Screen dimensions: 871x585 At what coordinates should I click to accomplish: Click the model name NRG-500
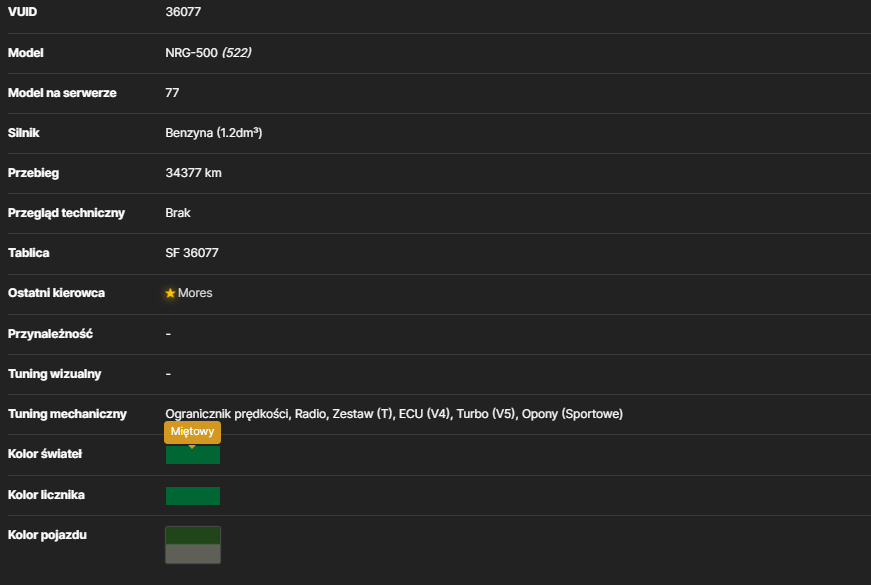click(191, 53)
